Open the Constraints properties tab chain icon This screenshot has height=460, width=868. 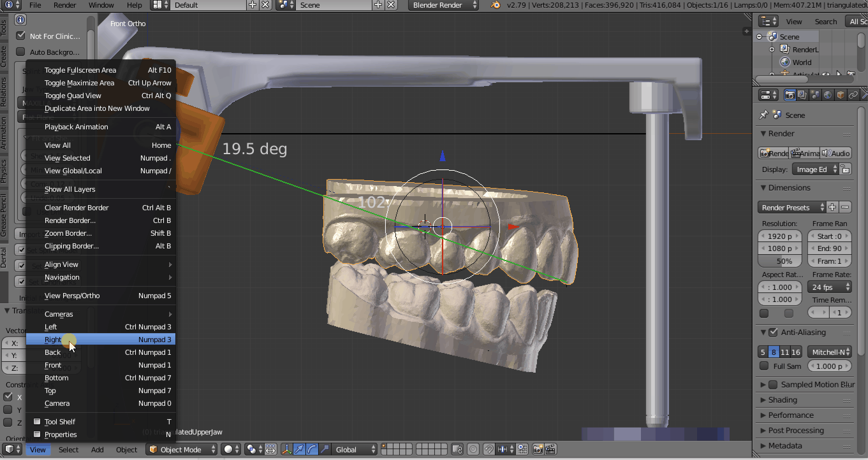tap(853, 95)
